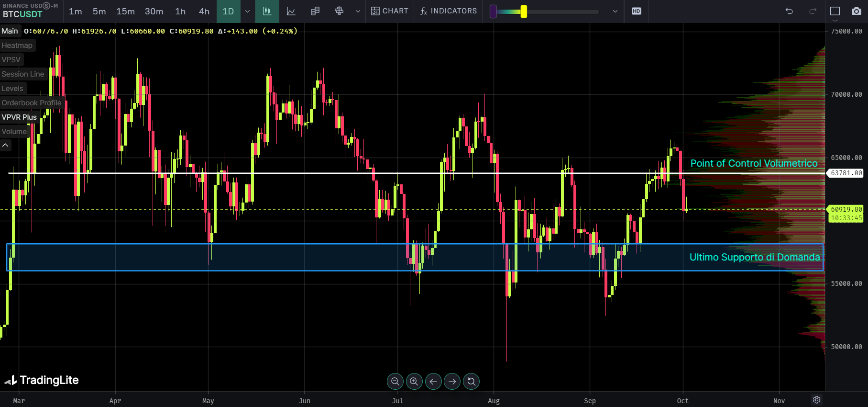Switch to the 30m timeframe
This screenshot has height=407, width=868.
(154, 11)
